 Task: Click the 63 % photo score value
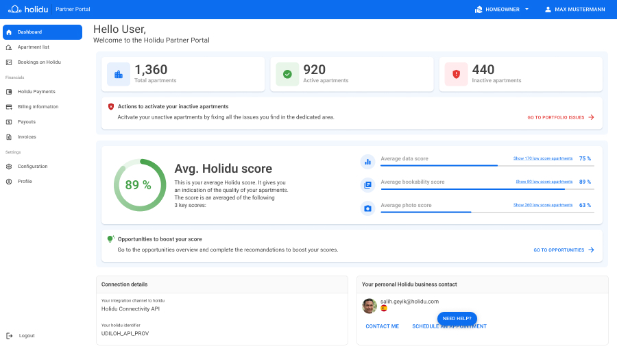click(x=585, y=205)
